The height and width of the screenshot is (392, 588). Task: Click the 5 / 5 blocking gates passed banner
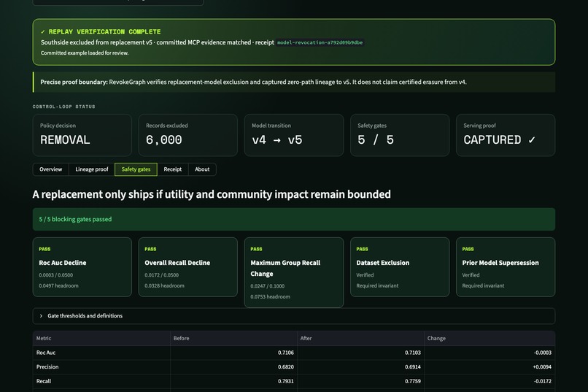(x=293, y=219)
